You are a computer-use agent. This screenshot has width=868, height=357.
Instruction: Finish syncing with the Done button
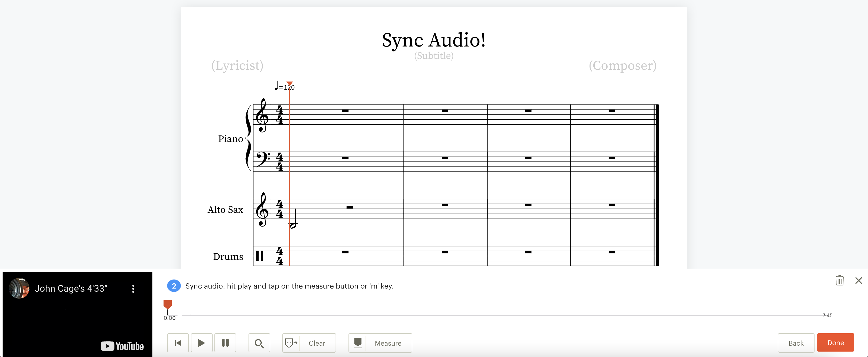835,343
